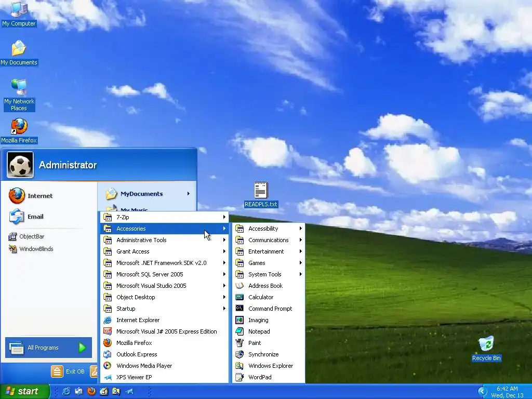Expand the Grant Access submenu

(165, 251)
